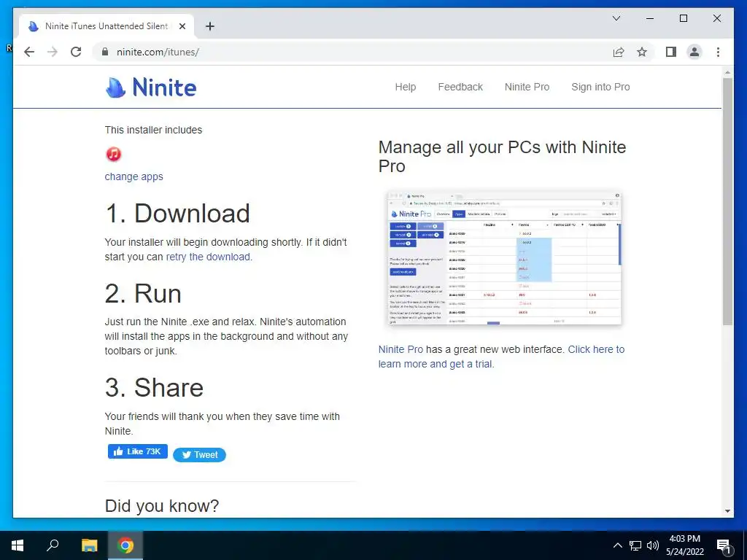
Task: Close the Ninite iTunes tab
Action: click(x=182, y=26)
